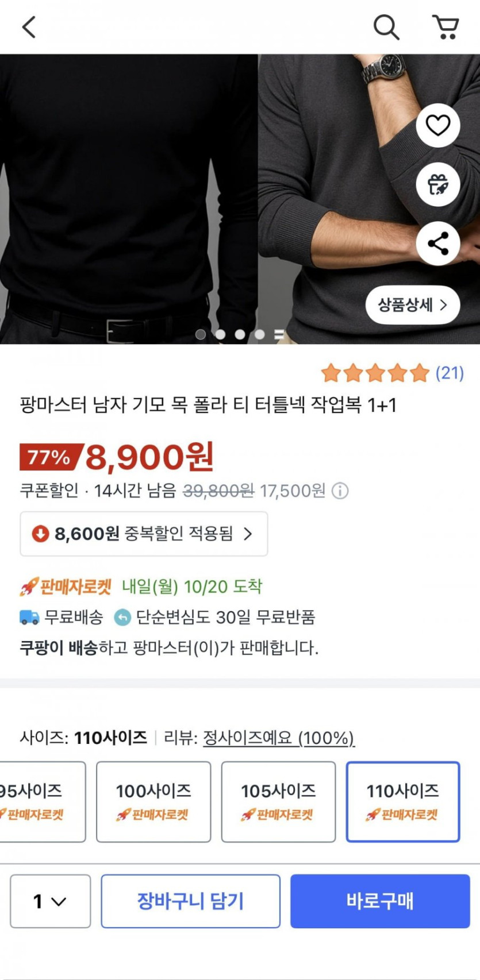The image size is (480, 980).
Task: Tap the gift icon button
Action: pos(437,184)
